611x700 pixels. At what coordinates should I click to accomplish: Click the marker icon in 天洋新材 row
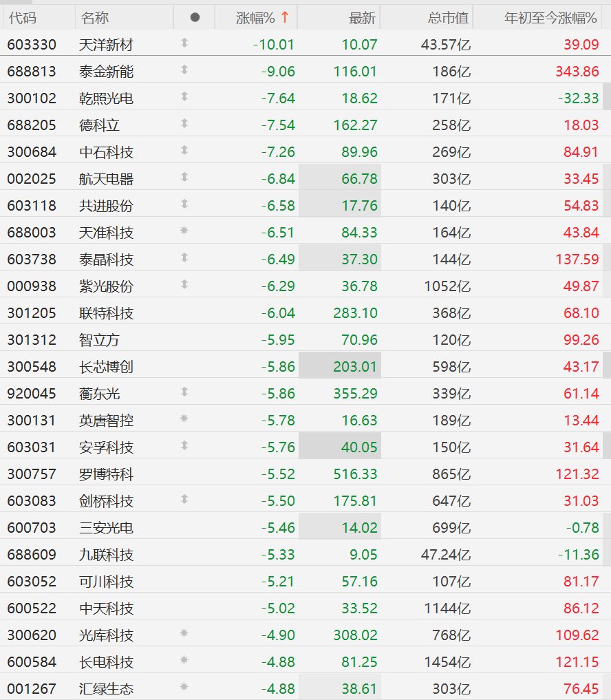point(184,43)
